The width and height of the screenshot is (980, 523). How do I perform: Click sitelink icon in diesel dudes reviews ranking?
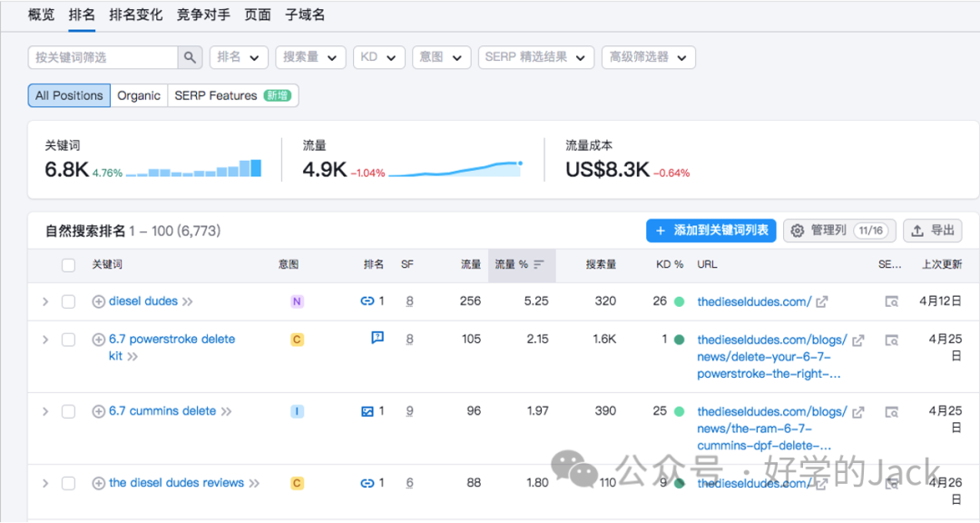(367, 483)
